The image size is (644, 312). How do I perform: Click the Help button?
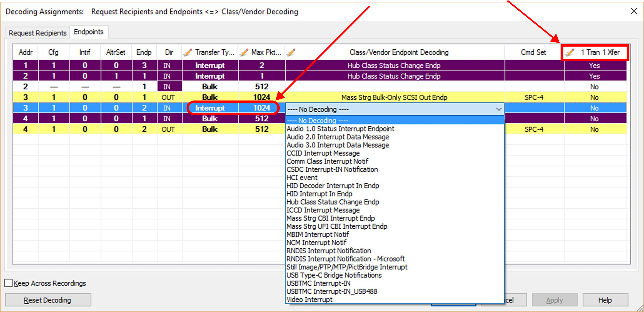click(605, 300)
